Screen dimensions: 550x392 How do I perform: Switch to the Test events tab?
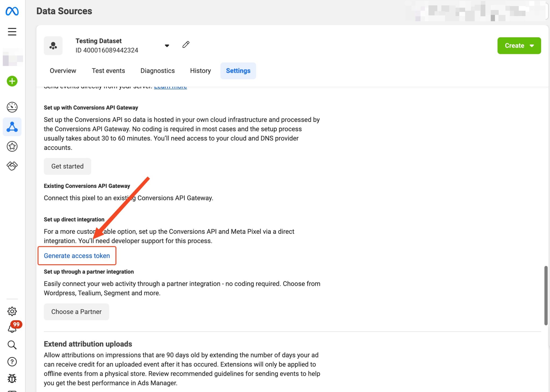click(x=108, y=71)
